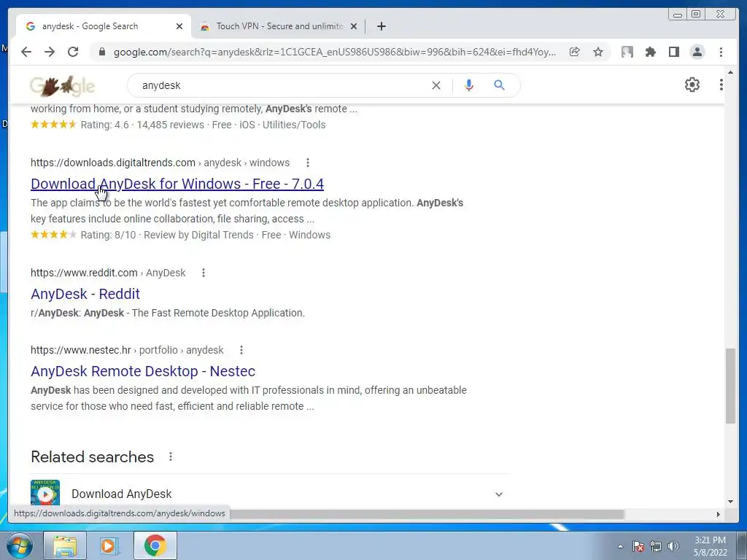Image resolution: width=747 pixels, height=560 pixels.
Task: Click the reddit.com result URL text
Action: (x=108, y=273)
